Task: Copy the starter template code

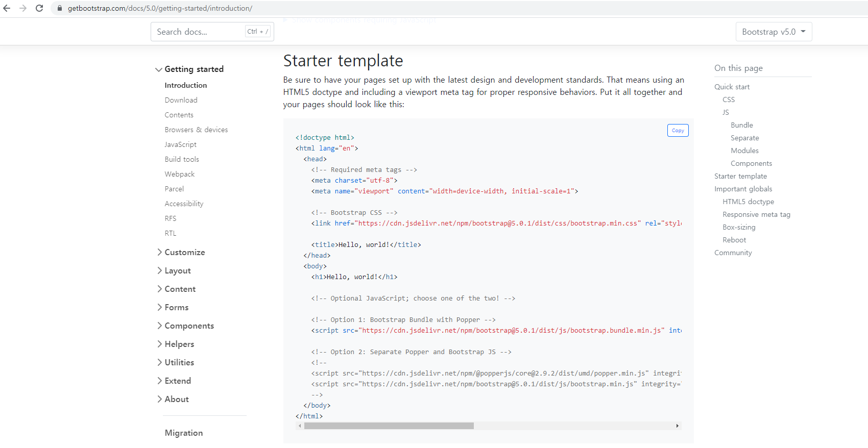Action: [x=678, y=131]
